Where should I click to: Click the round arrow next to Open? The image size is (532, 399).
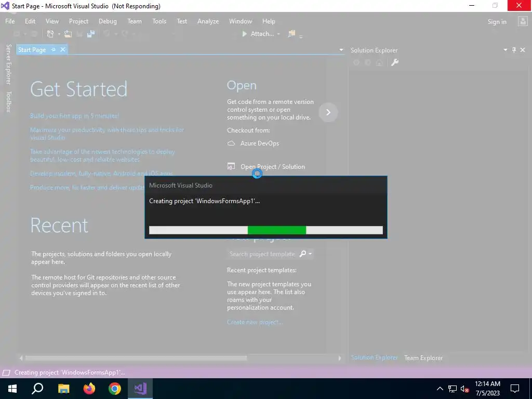(x=328, y=112)
